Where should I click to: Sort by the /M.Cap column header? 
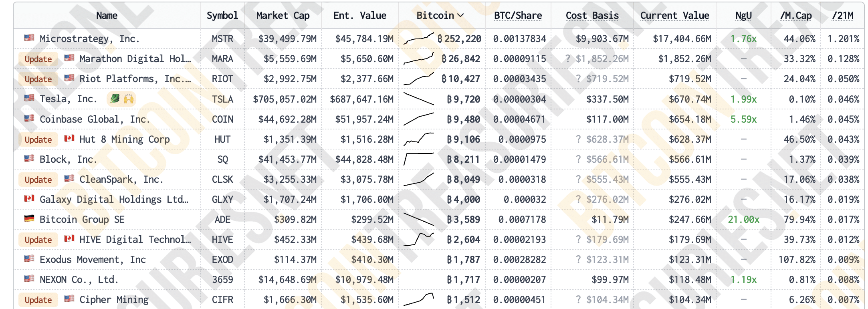click(x=796, y=16)
